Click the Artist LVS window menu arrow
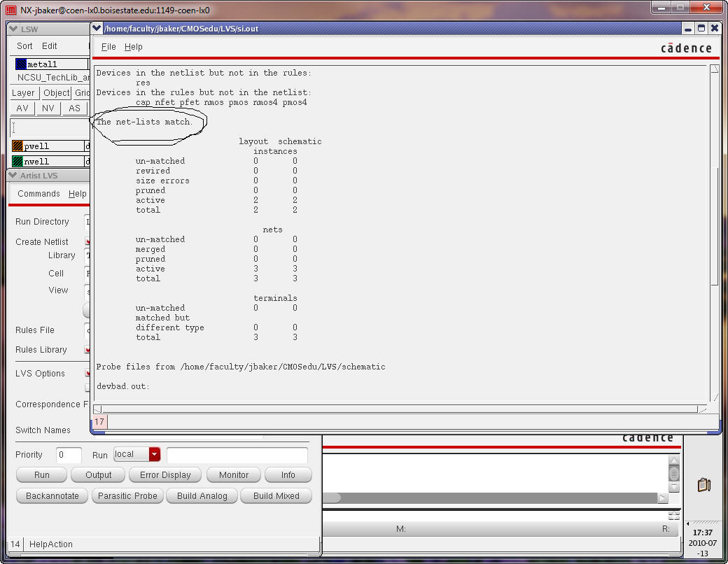The height and width of the screenshot is (564, 728). (x=12, y=176)
